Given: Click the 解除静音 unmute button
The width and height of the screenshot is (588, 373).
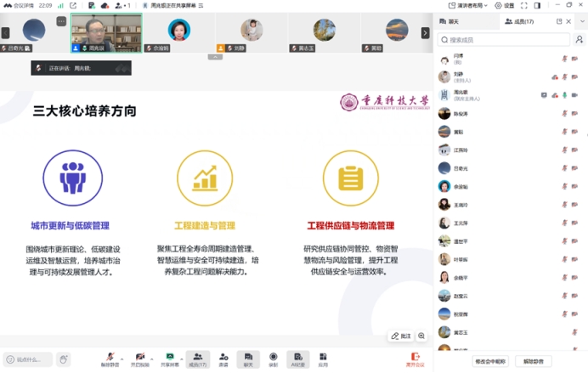Looking at the screenshot, I should (x=534, y=361).
